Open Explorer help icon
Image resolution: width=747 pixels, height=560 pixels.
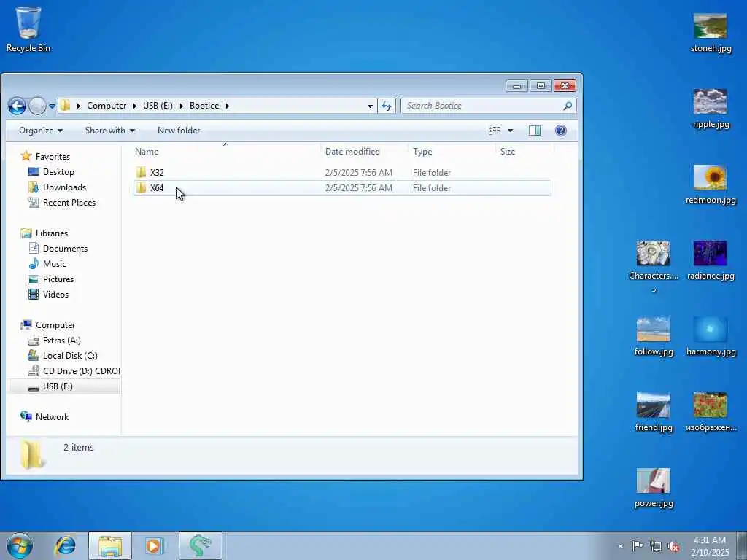pos(561,131)
